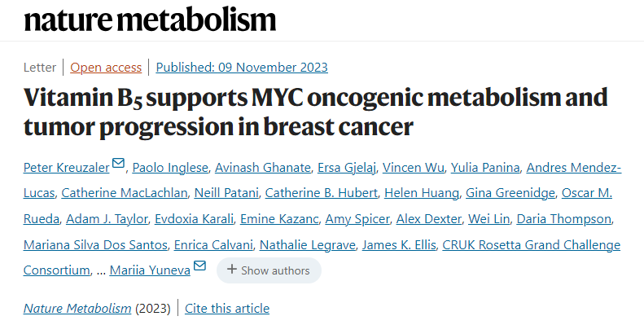This screenshot has width=644, height=325.
Task: Open the Nature Metabolism journal link
Action: [77, 308]
